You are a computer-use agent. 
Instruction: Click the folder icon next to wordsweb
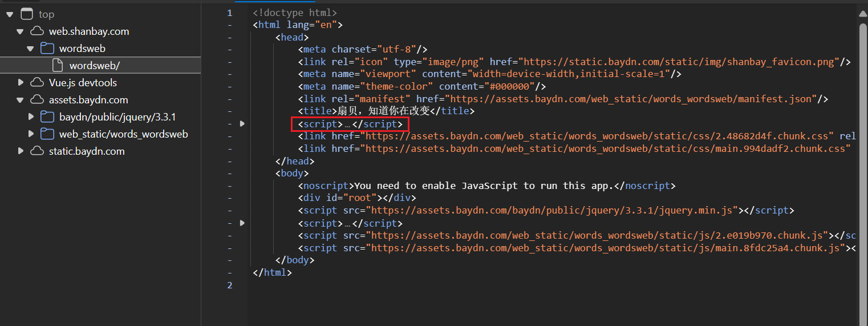47,49
